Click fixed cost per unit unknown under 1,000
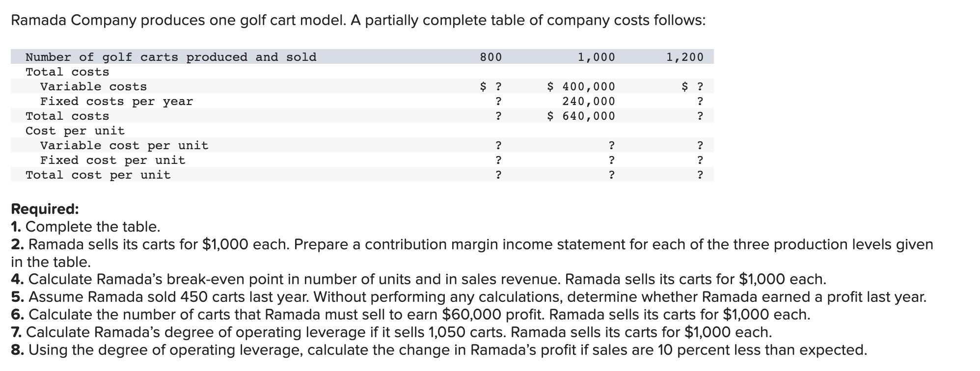 pos(611,160)
